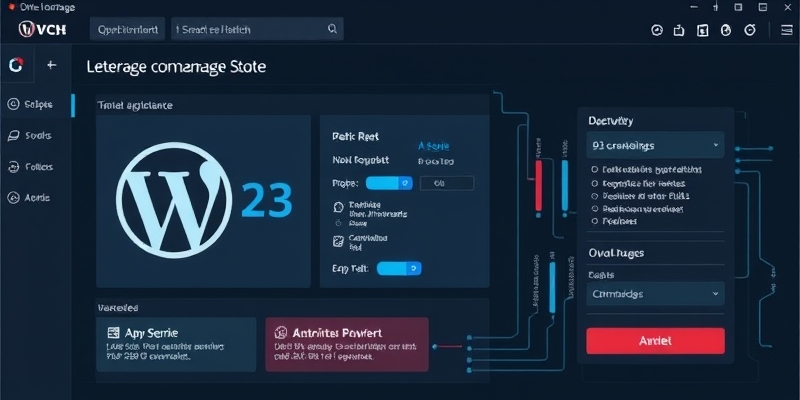Click the Leterage comarrage Stote heading
Screen dimensions: 800x400
coord(176,67)
